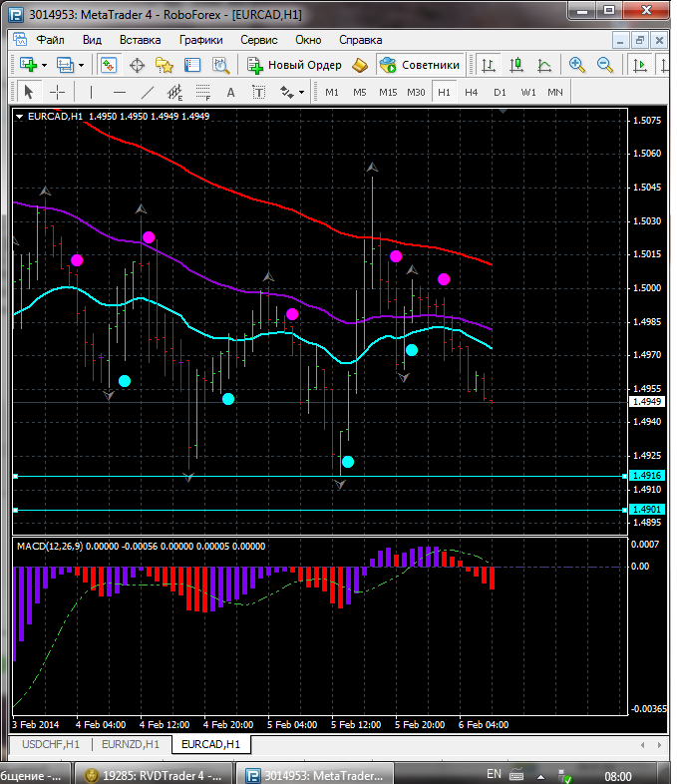This screenshot has height=784, width=677.
Task: Click the RVDTrader 4 taskbar button
Action: click(155, 774)
